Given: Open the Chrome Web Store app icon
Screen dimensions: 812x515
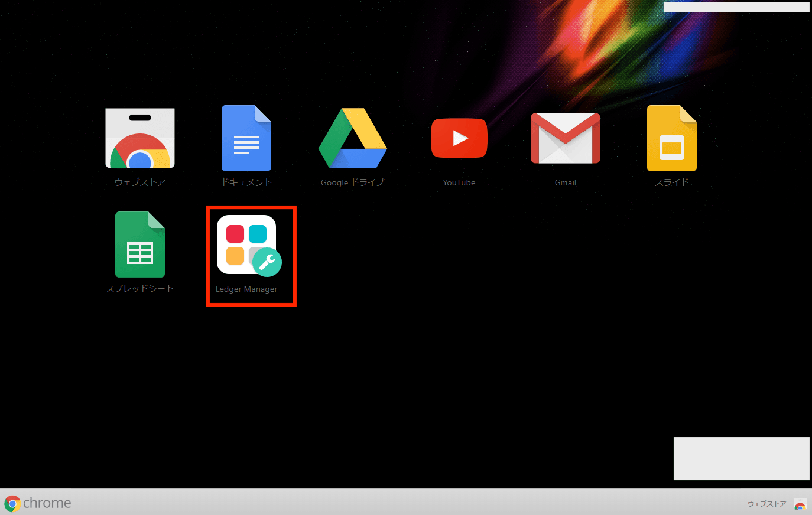Looking at the screenshot, I should click(140, 138).
